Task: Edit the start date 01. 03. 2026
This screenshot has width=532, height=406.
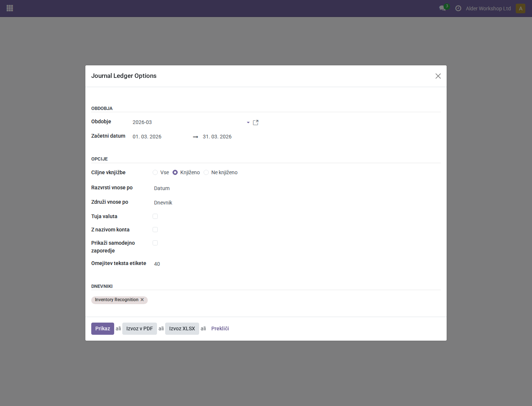Action: coord(161,137)
